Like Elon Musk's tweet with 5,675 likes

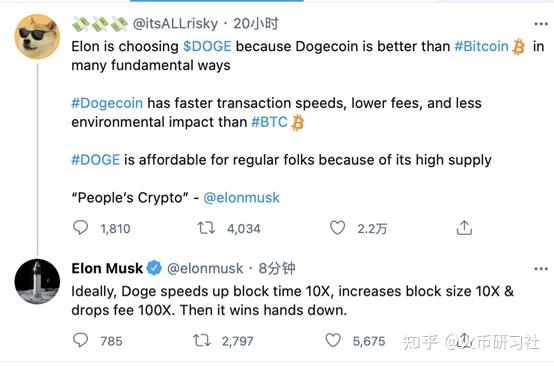tap(333, 340)
